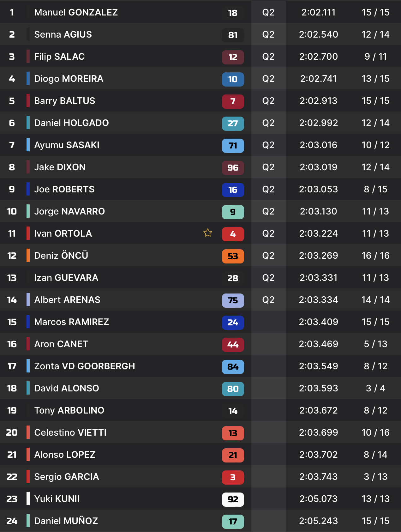Select the 3 / 4 laps cell for David ALONSO
This screenshot has width=401, height=532.
click(x=375, y=388)
